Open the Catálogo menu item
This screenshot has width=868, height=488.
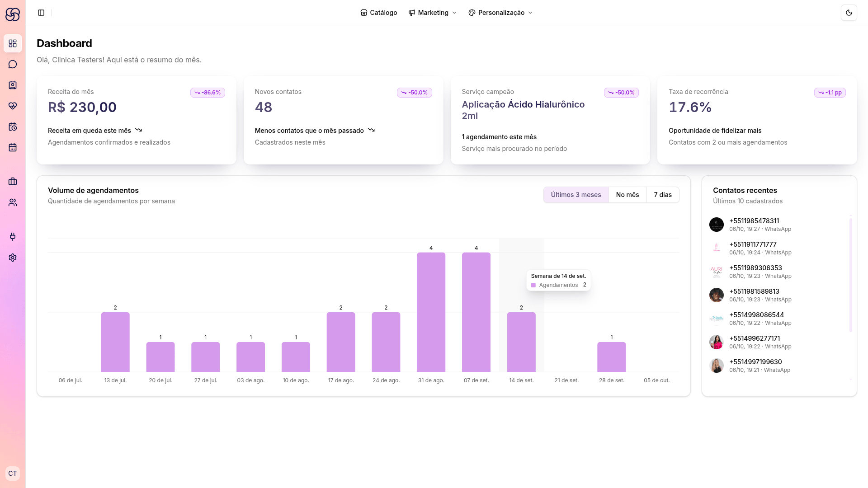379,13
